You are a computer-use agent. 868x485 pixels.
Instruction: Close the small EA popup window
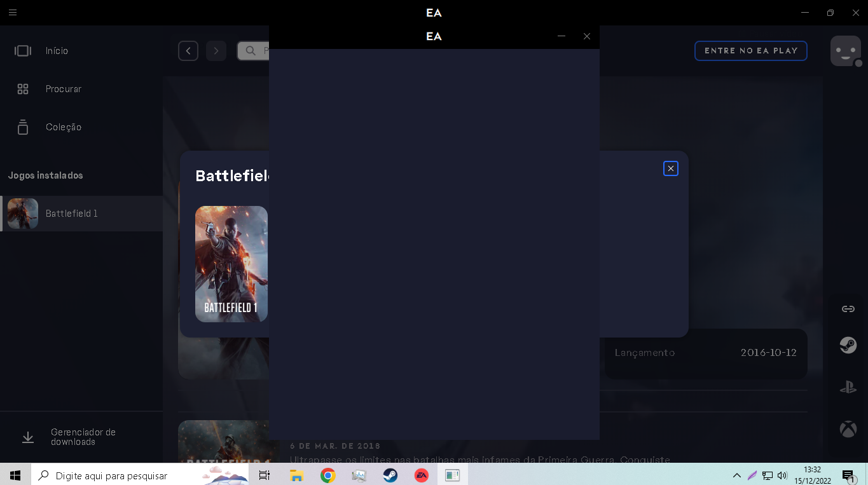click(x=587, y=36)
